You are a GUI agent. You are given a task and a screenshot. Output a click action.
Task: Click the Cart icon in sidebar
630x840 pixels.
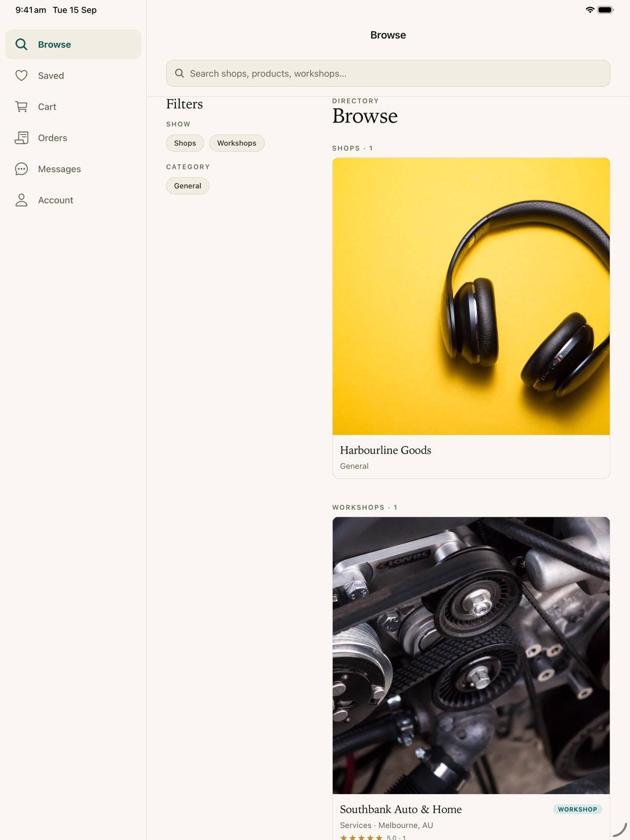tap(21, 106)
